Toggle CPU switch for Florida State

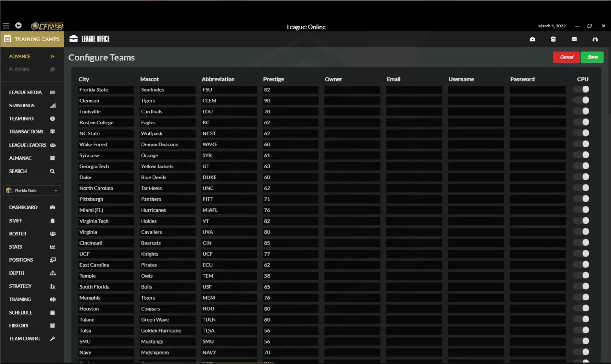(581, 89)
